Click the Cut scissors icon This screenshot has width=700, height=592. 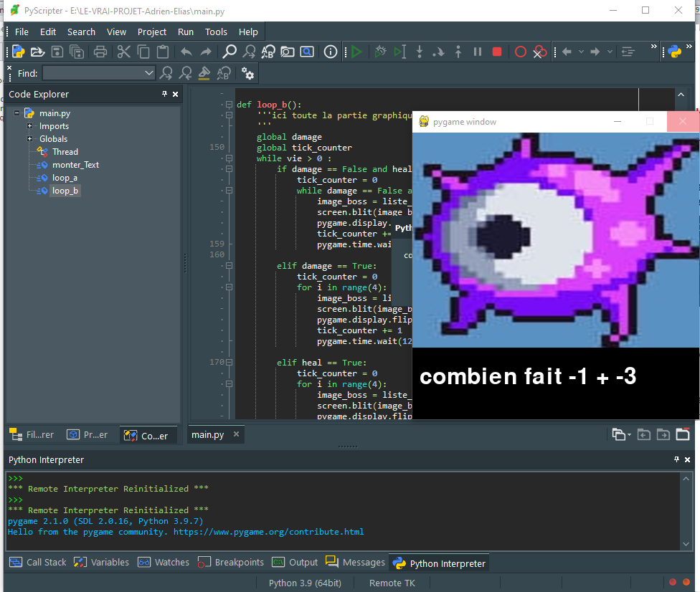click(123, 52)
